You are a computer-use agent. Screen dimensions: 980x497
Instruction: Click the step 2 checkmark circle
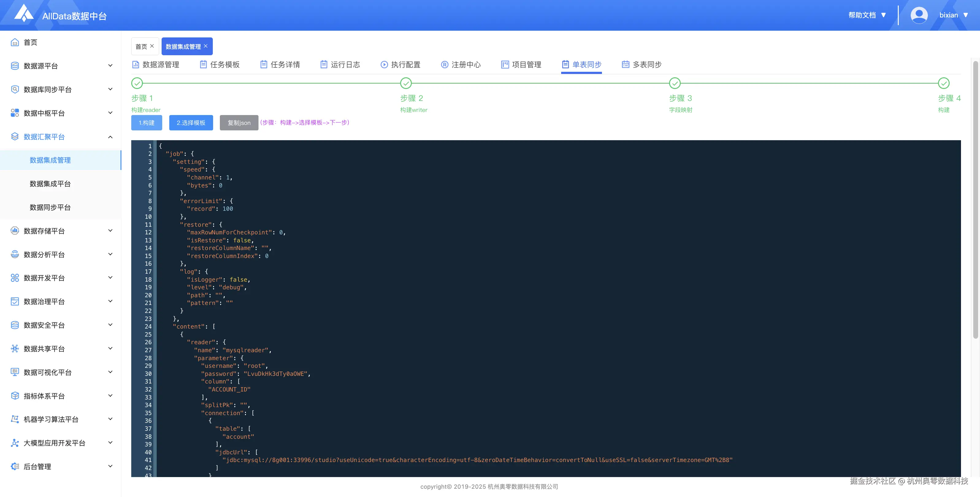click(406, 83)
